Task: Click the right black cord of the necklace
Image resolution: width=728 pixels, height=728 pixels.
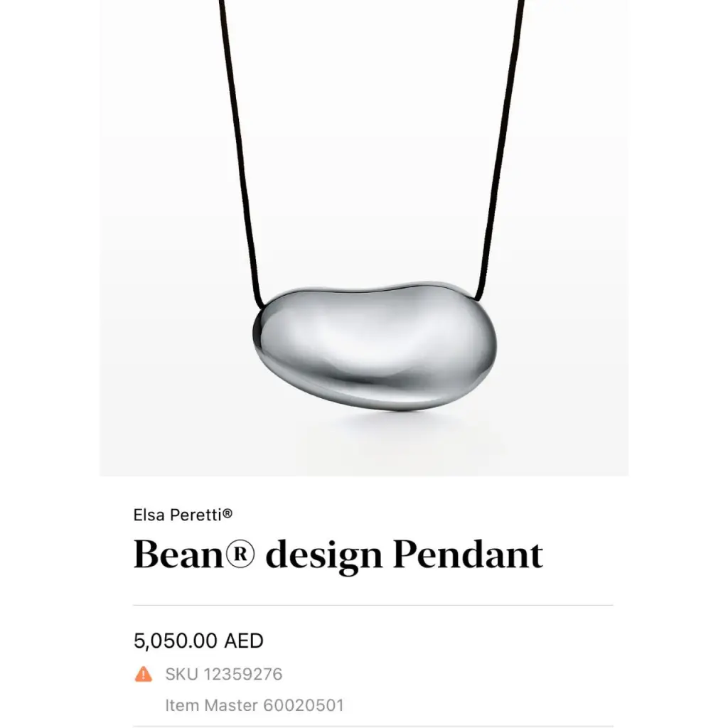Action: (501, 149)
